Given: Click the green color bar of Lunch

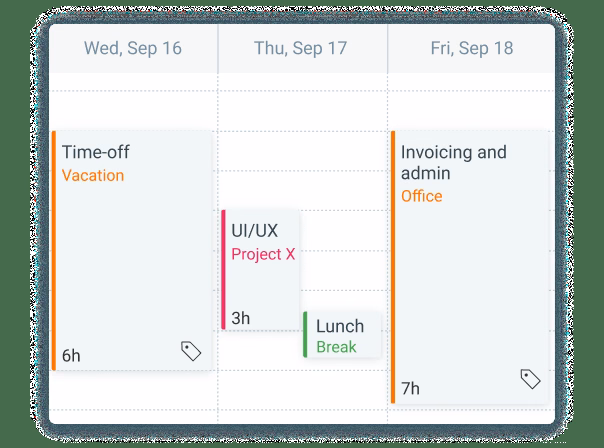Looking at the screenshot, I should tap(305, 334).
